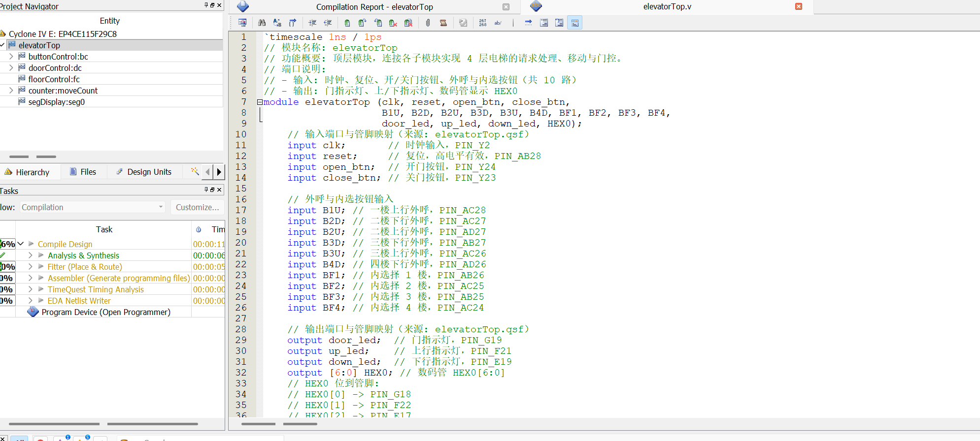The width and height of the screenshot is (980, 441).
Task: Expand the EDA Netlist Writer task
Action: click(31, 301)
